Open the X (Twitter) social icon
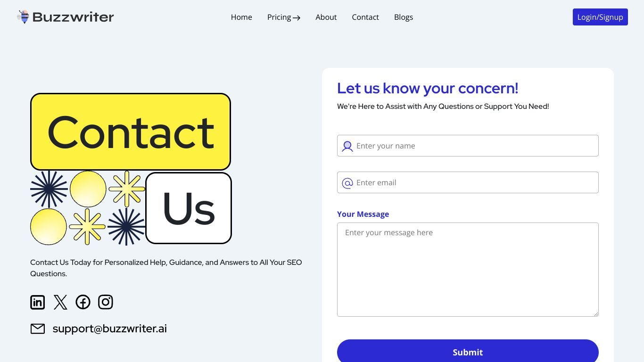The width and height of the screenshot is (644, 362). click(x=60, y=302)
